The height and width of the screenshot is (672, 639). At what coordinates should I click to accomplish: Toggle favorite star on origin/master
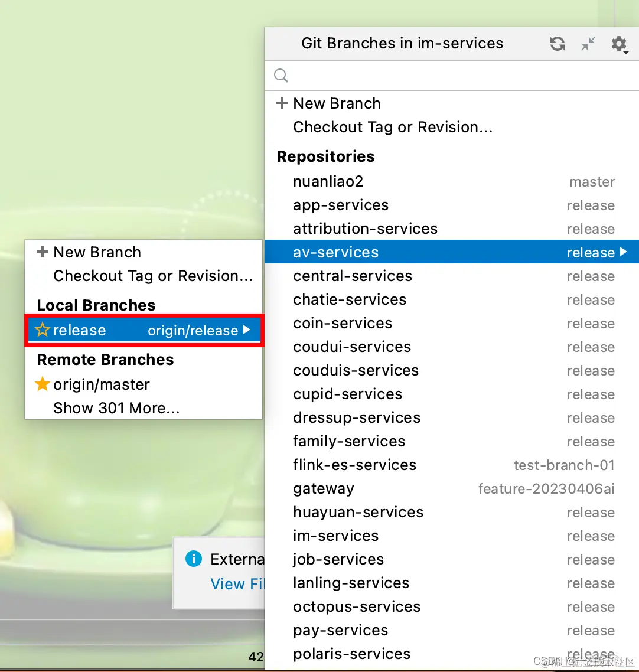43,384
